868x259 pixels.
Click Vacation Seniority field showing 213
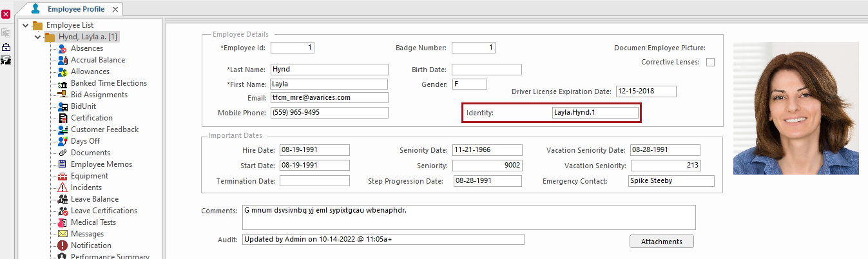(x=665, y=166)
